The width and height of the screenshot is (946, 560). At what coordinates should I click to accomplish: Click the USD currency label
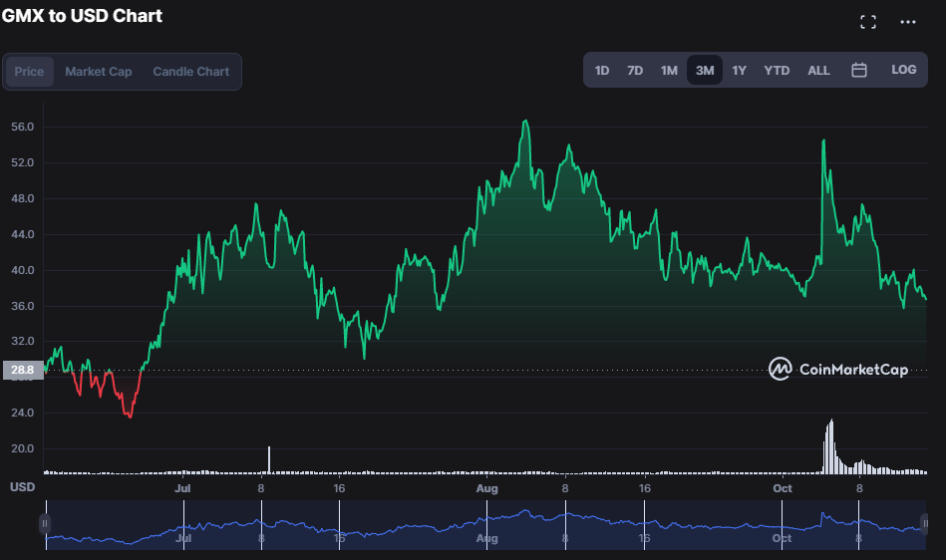22,486
